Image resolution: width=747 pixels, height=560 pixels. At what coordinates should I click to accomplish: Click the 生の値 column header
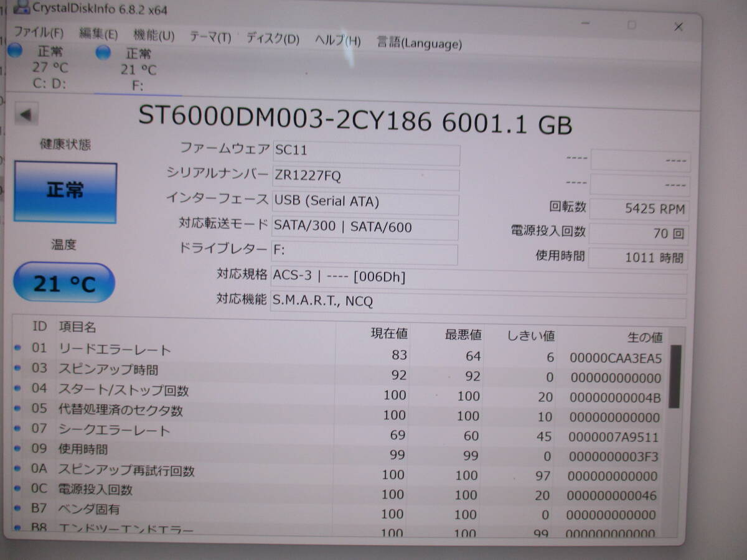click(x=644, y=337)
